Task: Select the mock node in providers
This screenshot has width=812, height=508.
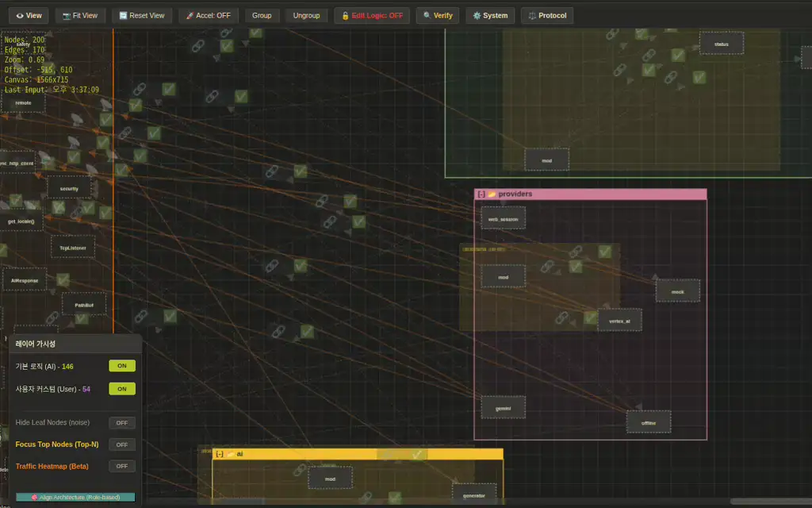Action: (678, 291)
